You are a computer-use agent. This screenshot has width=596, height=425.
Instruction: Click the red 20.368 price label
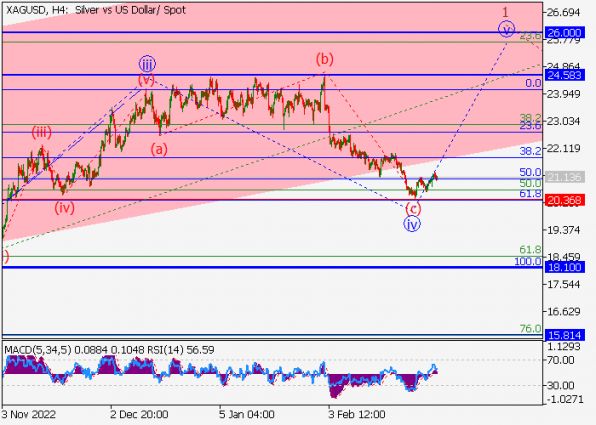[564, 200]
